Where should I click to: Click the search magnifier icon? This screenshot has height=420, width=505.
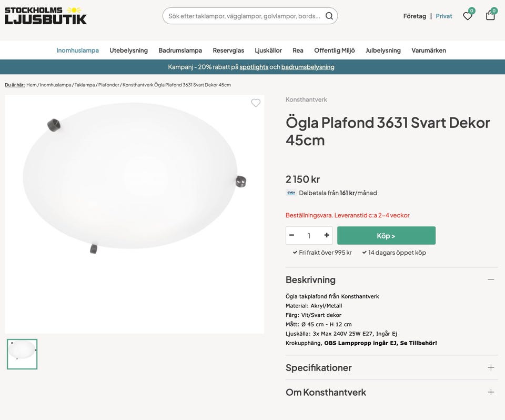click(x=329, y=16)
